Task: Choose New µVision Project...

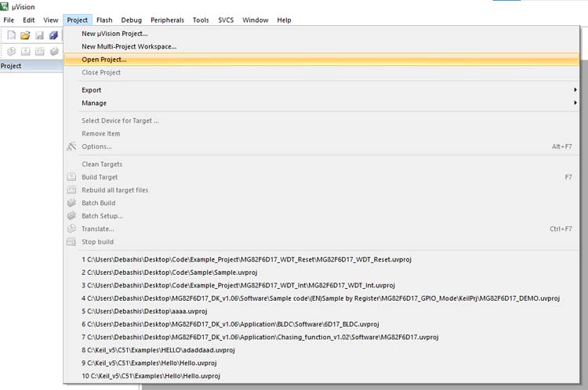Action: click(321, 34)
